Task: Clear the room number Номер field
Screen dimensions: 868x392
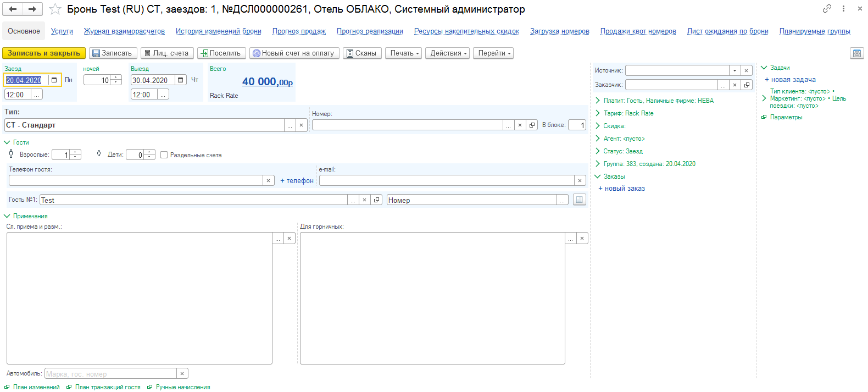Action: click(520, 125)
